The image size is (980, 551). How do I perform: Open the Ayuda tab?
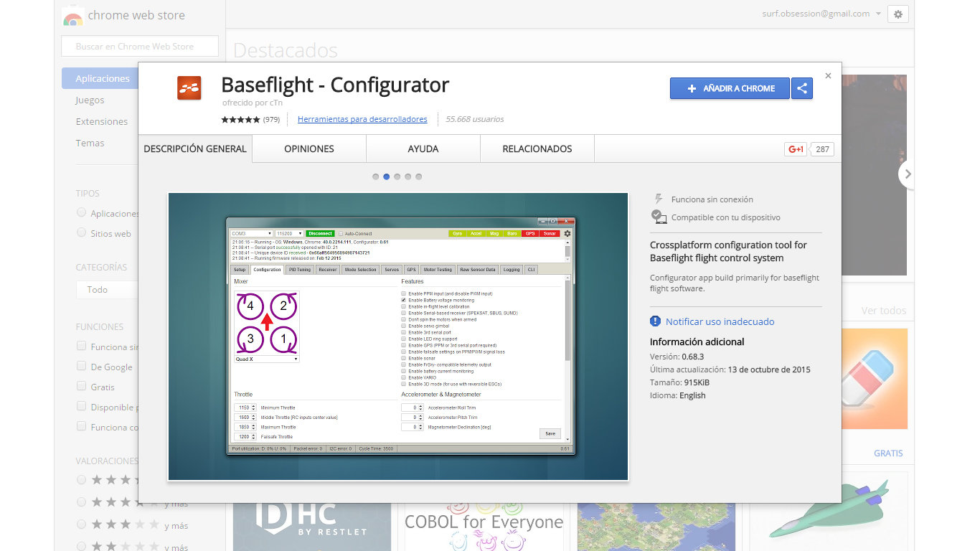tap(423, 149)
